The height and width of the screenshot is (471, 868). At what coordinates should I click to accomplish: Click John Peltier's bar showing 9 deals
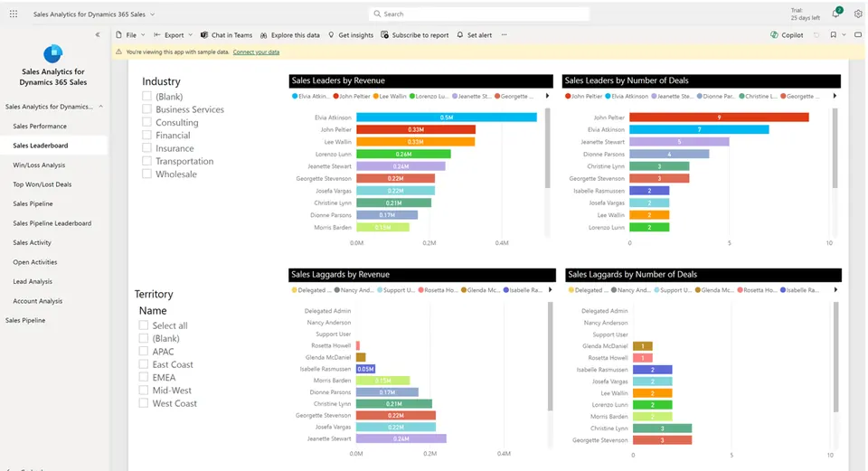(x=719, y=118)
